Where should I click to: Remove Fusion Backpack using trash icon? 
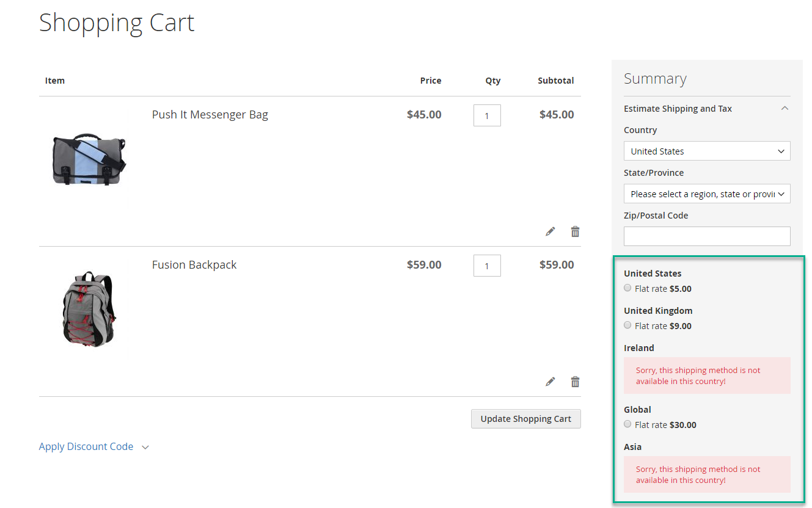click(x=575, y=382)
